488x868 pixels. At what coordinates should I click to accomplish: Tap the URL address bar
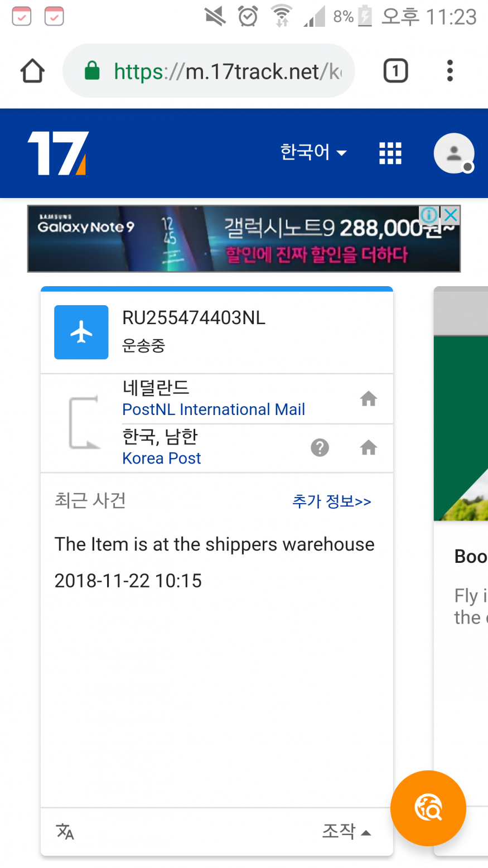(209, 71)
